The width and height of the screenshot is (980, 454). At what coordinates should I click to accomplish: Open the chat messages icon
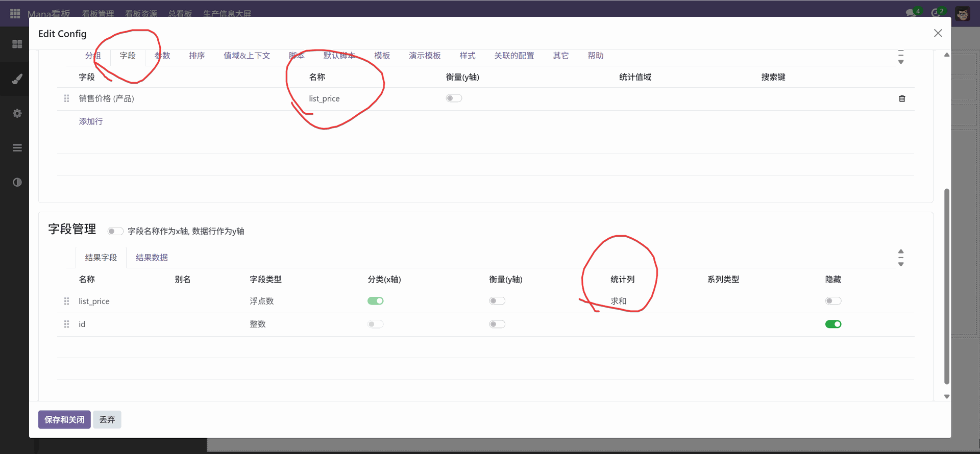(912, 12)
